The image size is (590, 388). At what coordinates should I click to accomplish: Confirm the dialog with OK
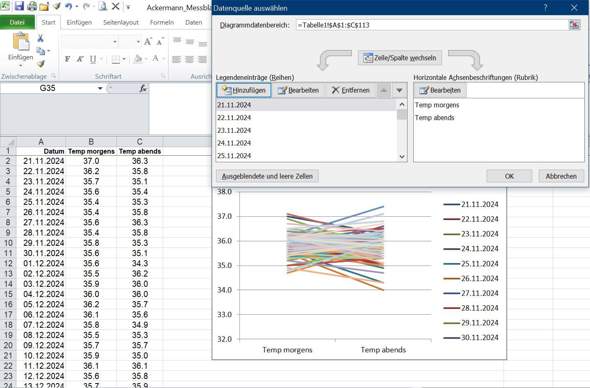509,176
